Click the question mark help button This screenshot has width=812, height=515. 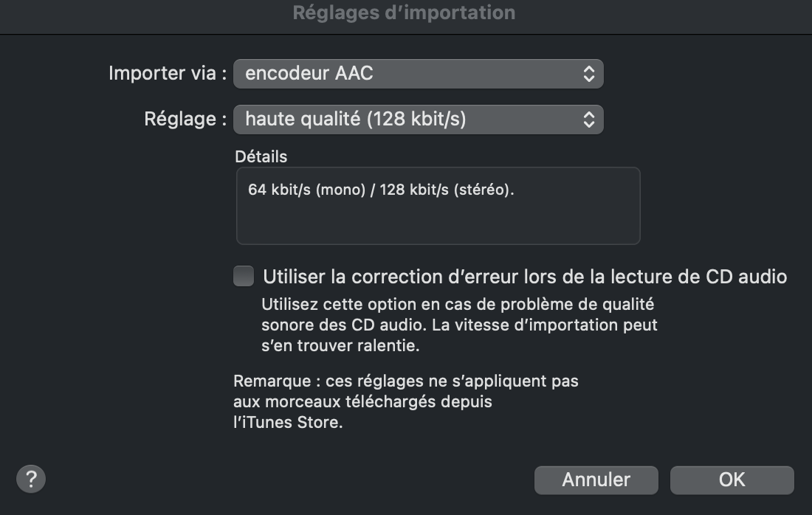pyautogui.click(x=31, y=479)
